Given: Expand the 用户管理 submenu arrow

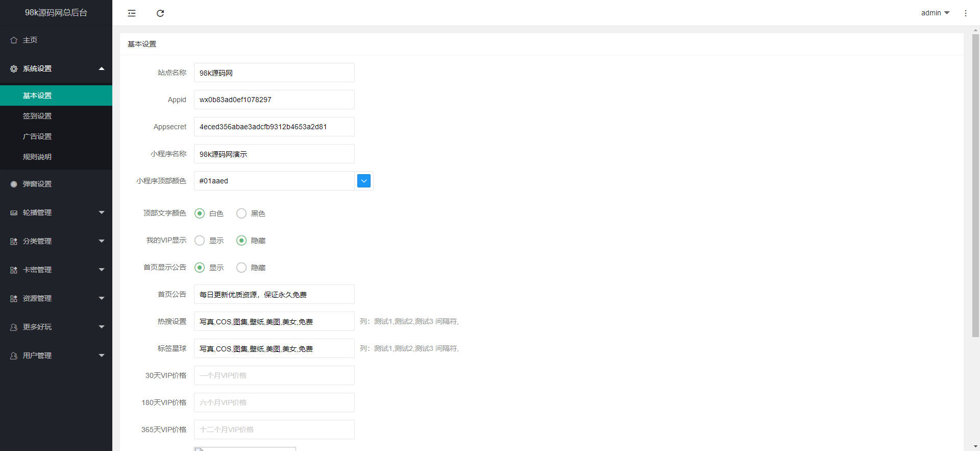Looking at the screenshot, I should (x=102, y=355).
